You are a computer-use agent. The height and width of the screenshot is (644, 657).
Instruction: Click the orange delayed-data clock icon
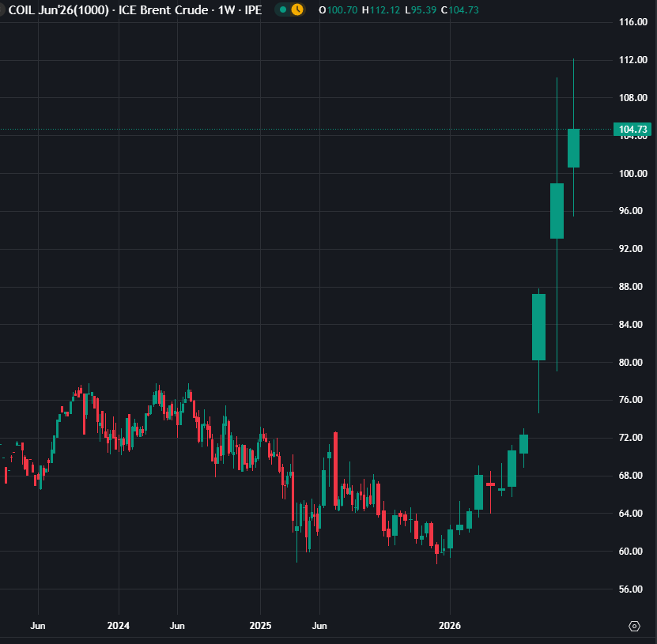coord(297,9)
